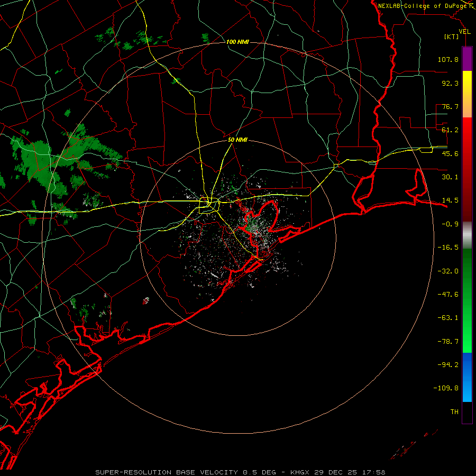Click the 30.1 velocity scale value
Screen dimensions: 476x476
click(x=450, y=177)
